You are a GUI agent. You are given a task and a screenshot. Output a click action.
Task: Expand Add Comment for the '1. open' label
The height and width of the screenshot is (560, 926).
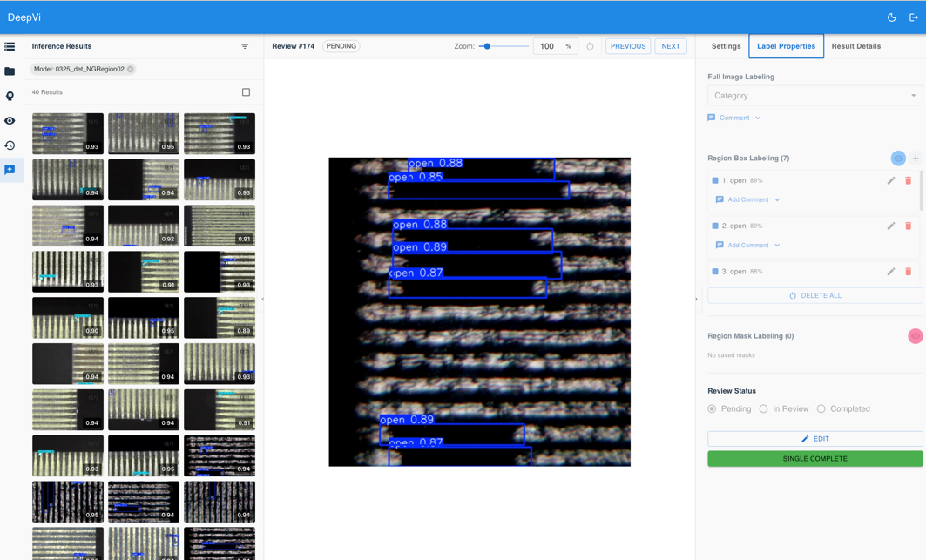[747, 199]
